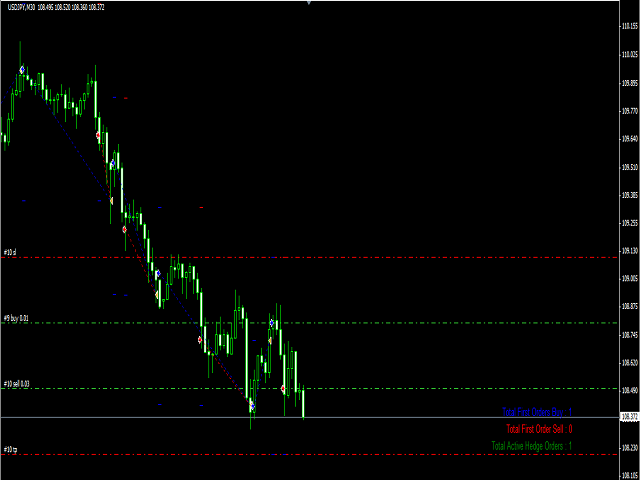Click the #10 sl stop loss label

pyautogui.click(x=10, y=252)
